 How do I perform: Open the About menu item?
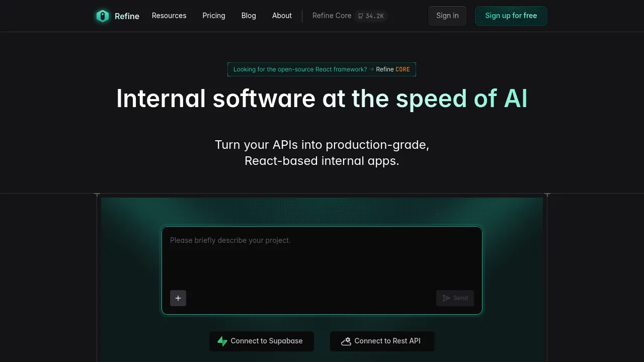pos(282,16)
